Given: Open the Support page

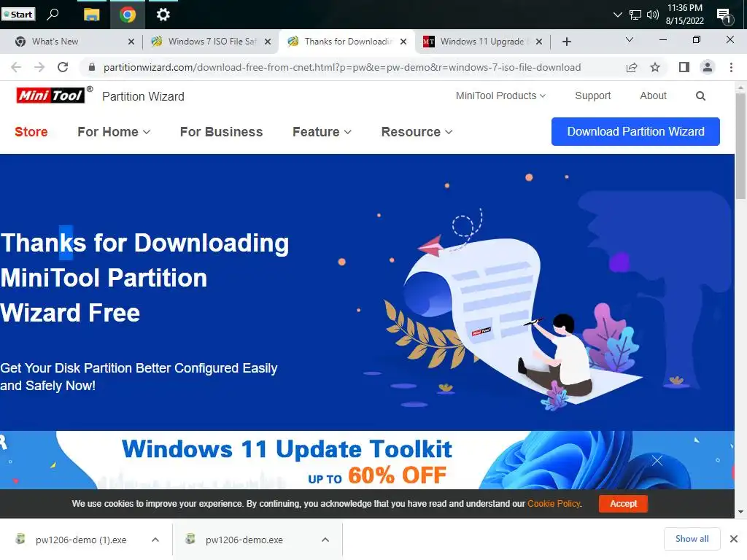Looking at the screenshot, I should (x=592, y=96).
